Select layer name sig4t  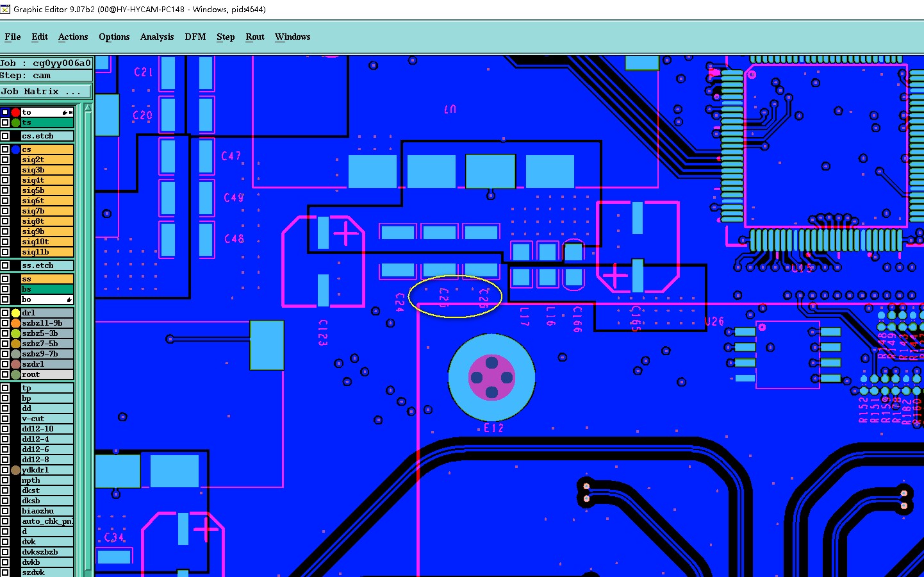(47, 180)
